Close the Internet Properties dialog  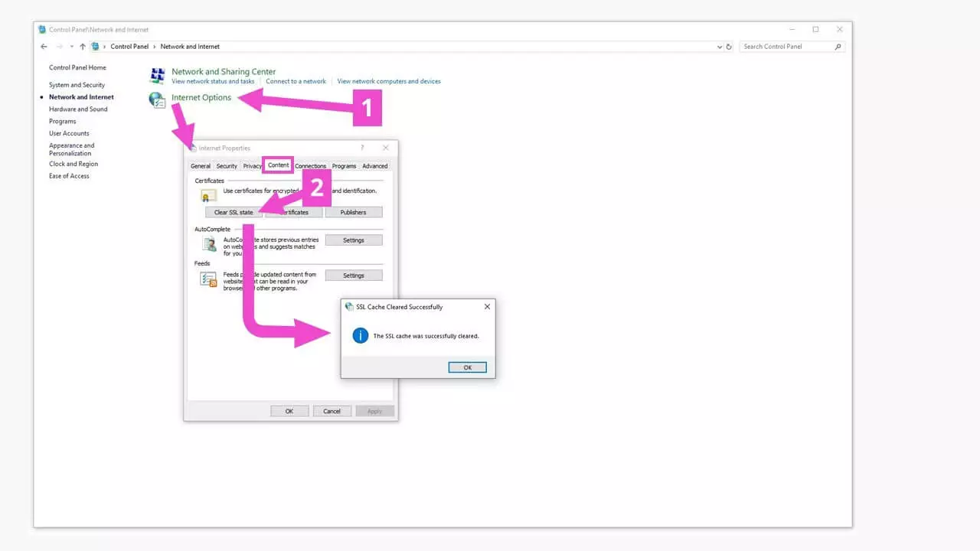386,148
